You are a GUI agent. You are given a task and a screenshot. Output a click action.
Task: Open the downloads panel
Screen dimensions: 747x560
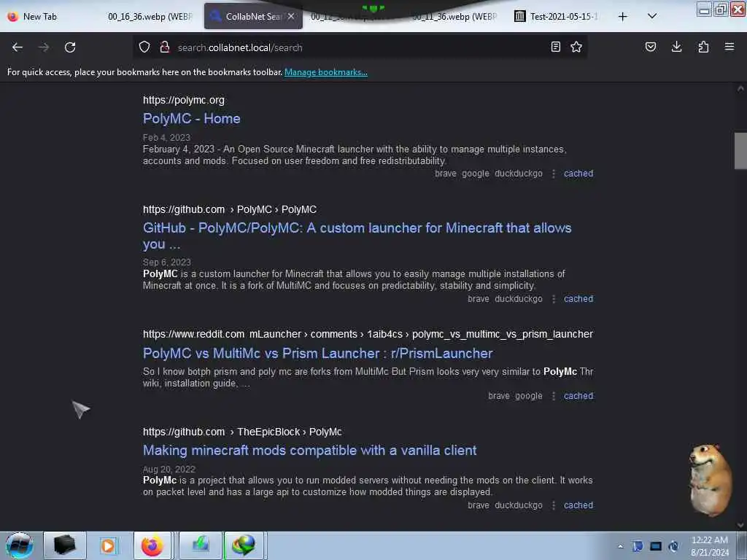click(x=676, y=47)
